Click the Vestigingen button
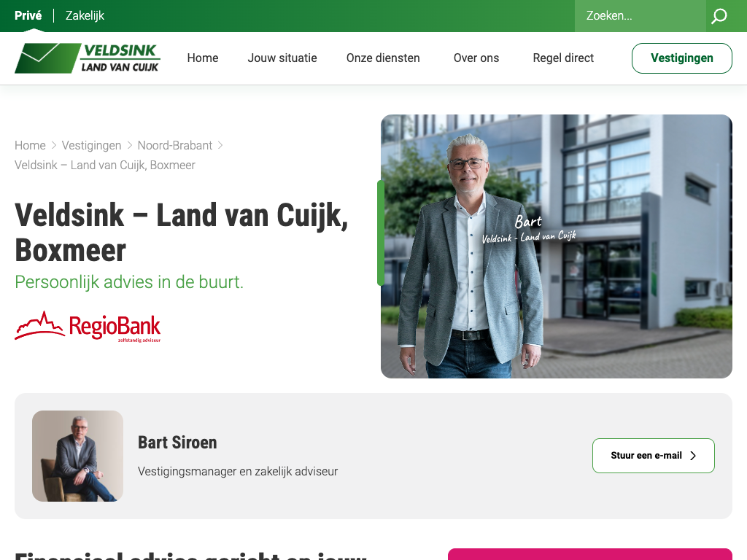 coord(682,58)
